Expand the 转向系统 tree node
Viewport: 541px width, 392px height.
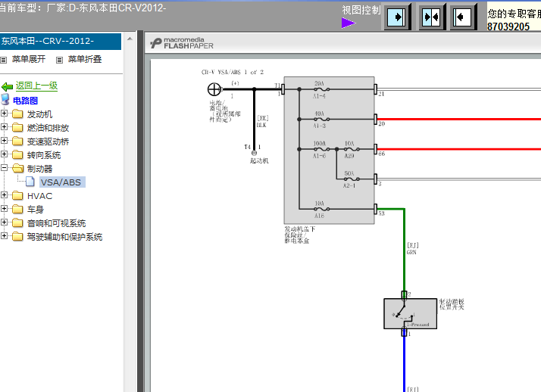4,154
